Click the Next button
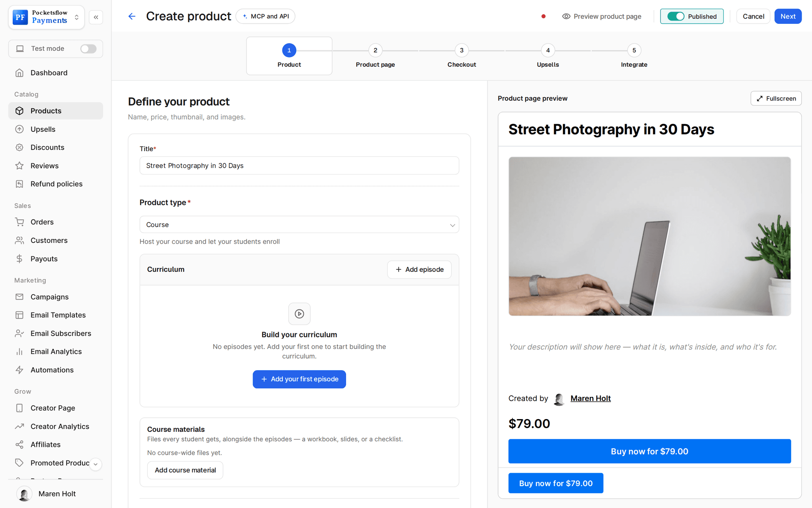Screen dimensions: 812x508 point(788,16)
